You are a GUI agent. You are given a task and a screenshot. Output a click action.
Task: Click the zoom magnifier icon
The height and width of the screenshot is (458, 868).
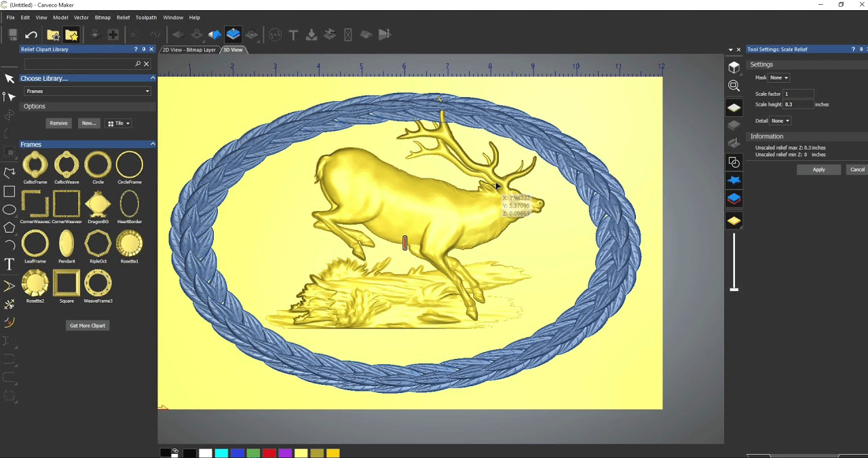pos(734,86)
